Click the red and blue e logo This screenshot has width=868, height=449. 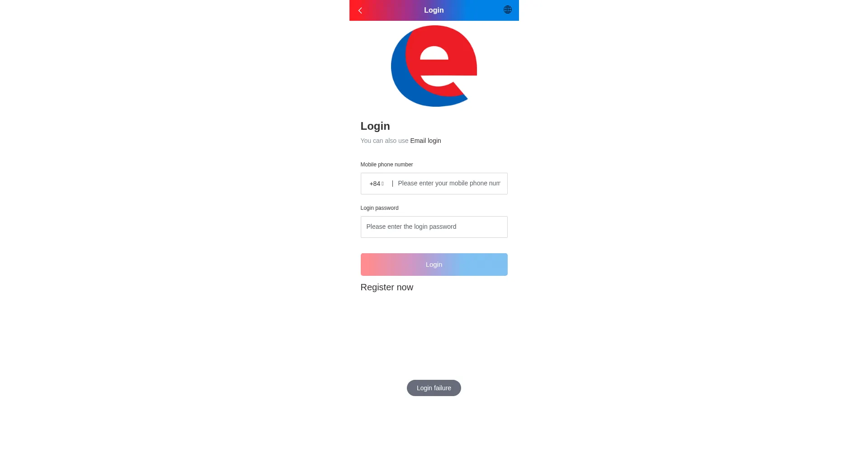click(x=434, y=66)
